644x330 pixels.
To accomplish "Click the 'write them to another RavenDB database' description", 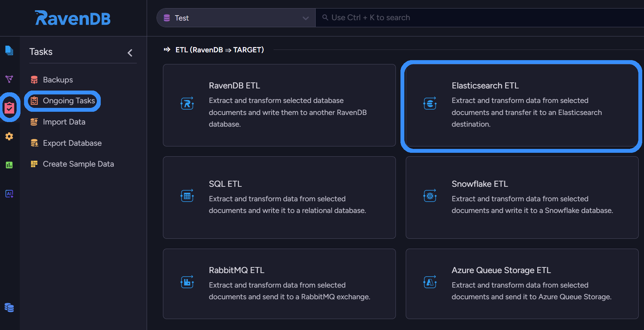I will click(x=288, y=112).
